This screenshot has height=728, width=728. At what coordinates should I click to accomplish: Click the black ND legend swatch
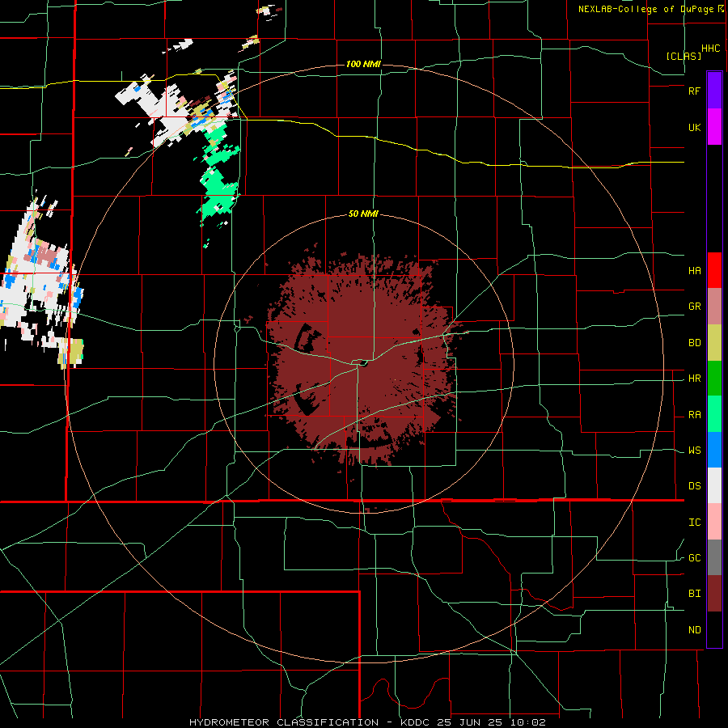tap(714, 629)
